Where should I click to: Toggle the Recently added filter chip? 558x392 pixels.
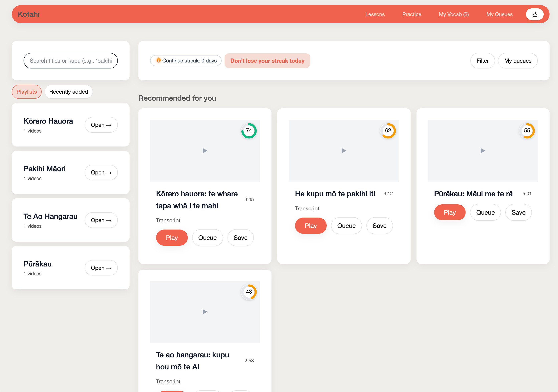(69, 91)
